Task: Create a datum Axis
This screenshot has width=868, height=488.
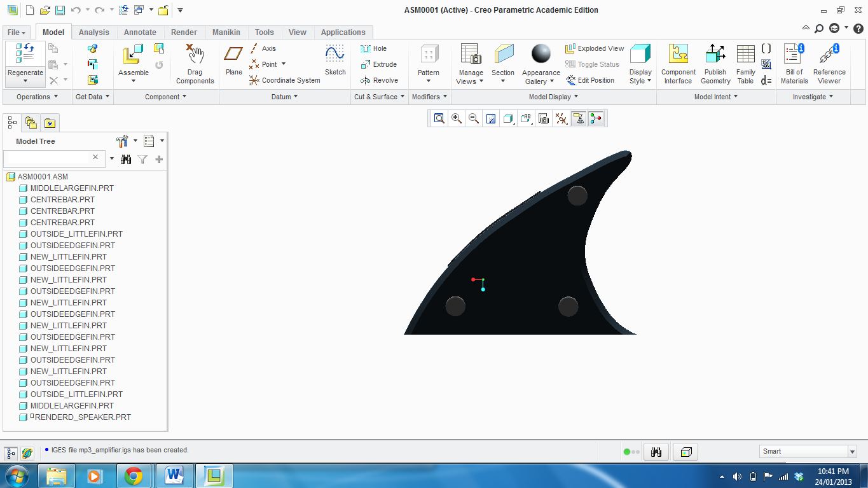Action: [x=263, y=48]
